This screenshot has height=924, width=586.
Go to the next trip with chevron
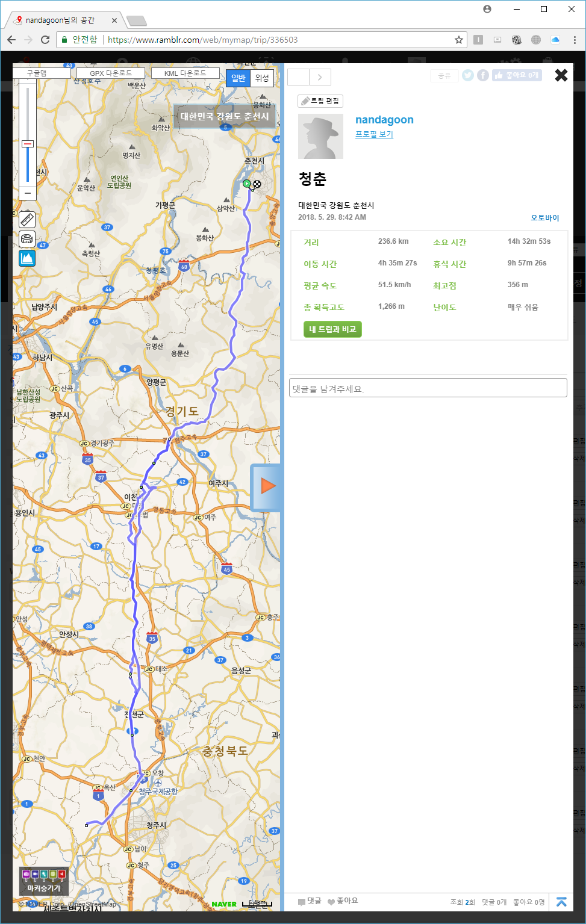click(320, 77)
